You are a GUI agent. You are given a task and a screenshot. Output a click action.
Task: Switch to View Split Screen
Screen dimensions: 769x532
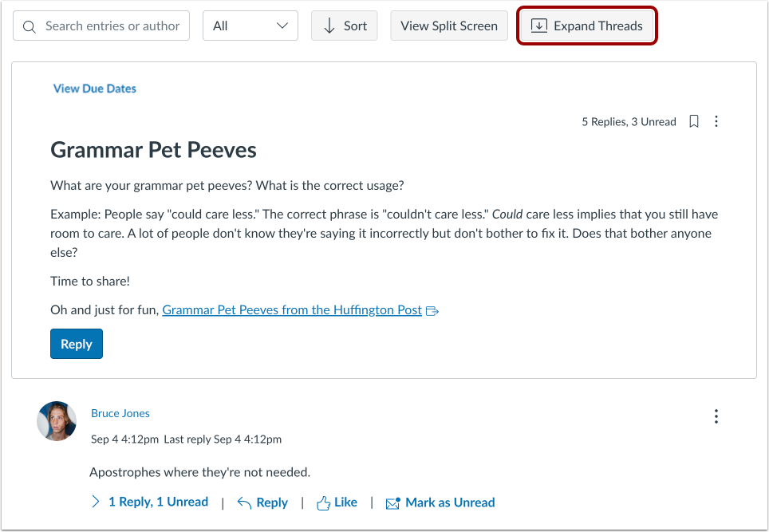tap(449, 26)
